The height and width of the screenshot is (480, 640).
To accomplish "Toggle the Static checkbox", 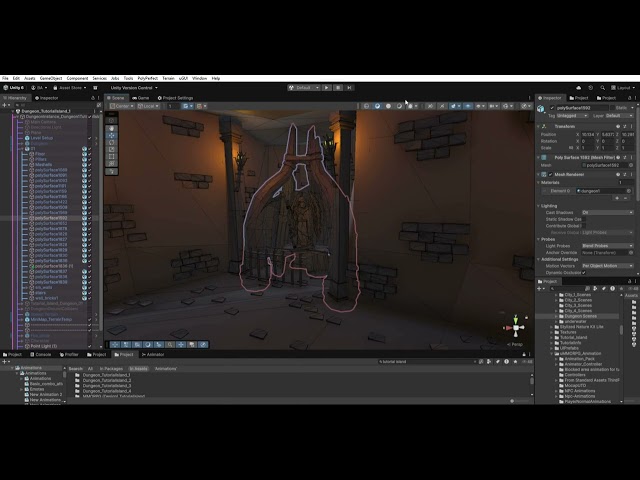I will click(612, 108).
